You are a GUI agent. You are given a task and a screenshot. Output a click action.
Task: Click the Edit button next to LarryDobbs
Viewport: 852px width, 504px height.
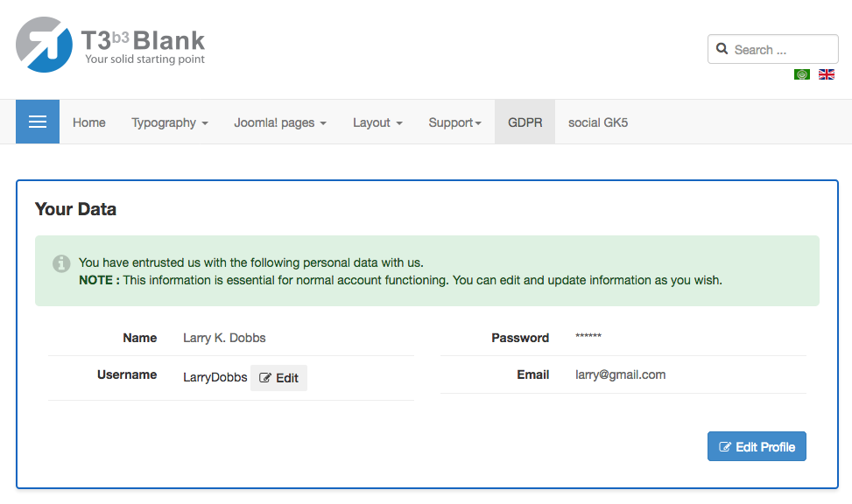279,378
